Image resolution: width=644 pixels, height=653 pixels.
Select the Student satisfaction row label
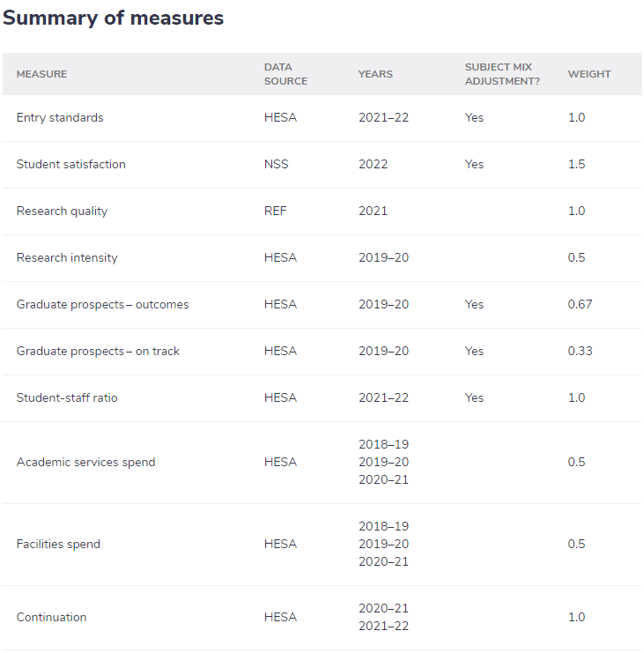pos(70,165)
